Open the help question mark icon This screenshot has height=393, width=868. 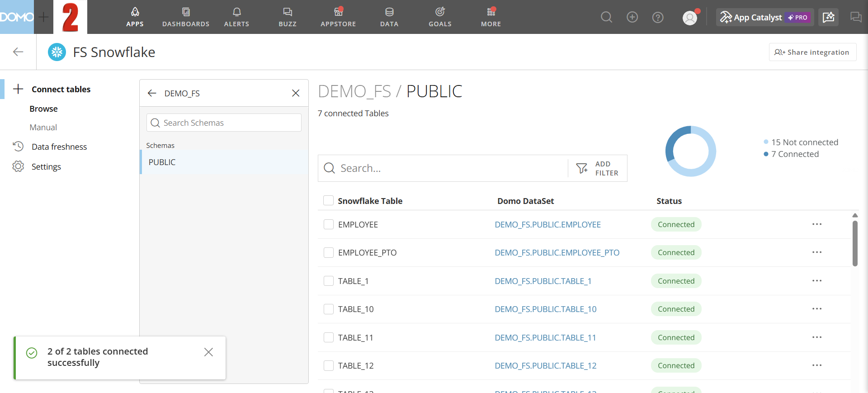[658, 17]
